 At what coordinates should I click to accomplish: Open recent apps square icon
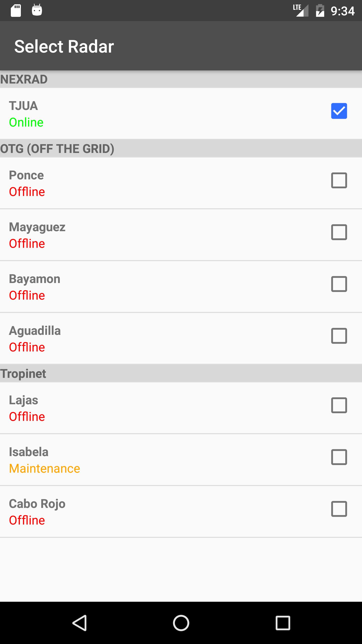283,623
